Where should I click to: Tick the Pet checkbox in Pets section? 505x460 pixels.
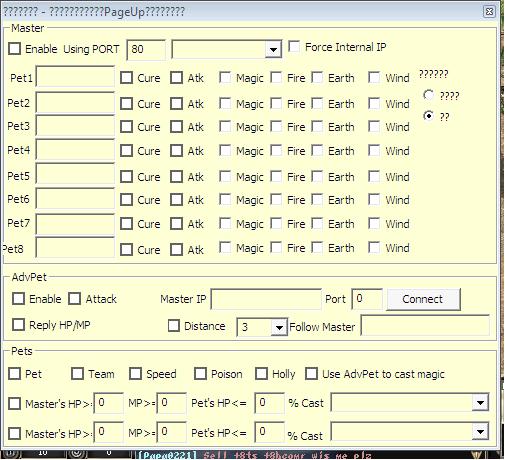tap(15, 373)
